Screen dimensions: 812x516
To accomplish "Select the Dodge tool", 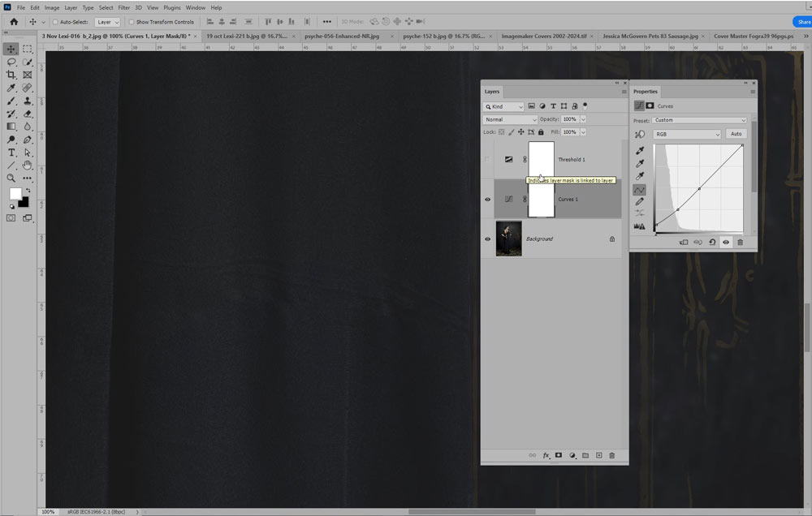I will (11, 140).
